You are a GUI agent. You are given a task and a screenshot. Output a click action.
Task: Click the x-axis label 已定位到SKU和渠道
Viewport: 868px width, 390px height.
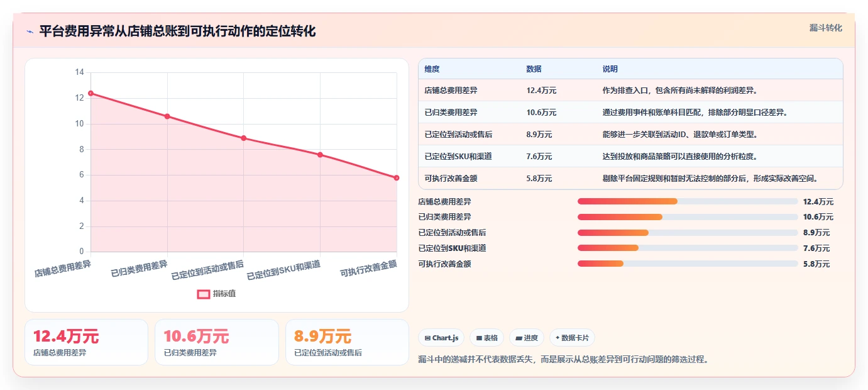click(x=284, y=270)
